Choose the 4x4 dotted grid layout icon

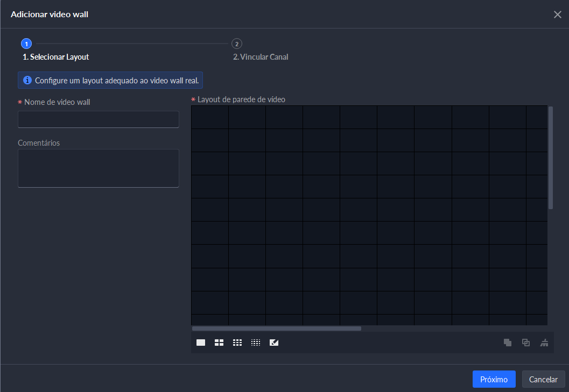click(x=256, y=343)
